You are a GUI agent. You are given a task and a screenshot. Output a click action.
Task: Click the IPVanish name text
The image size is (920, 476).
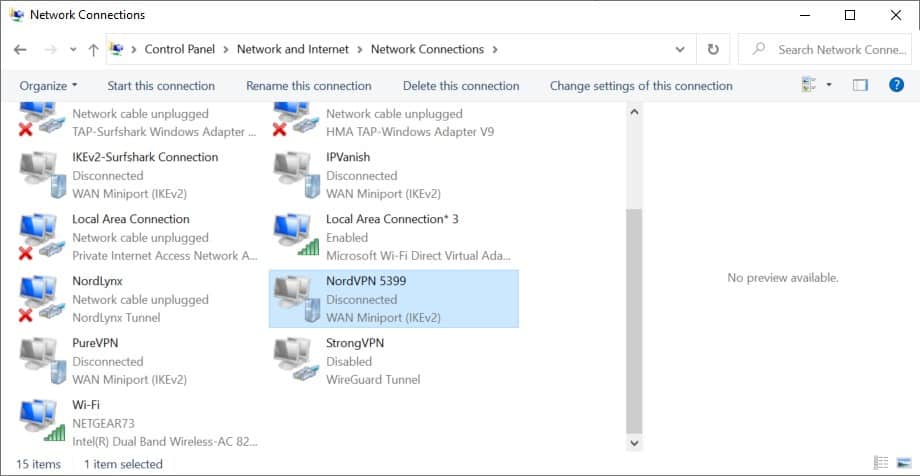348,157
